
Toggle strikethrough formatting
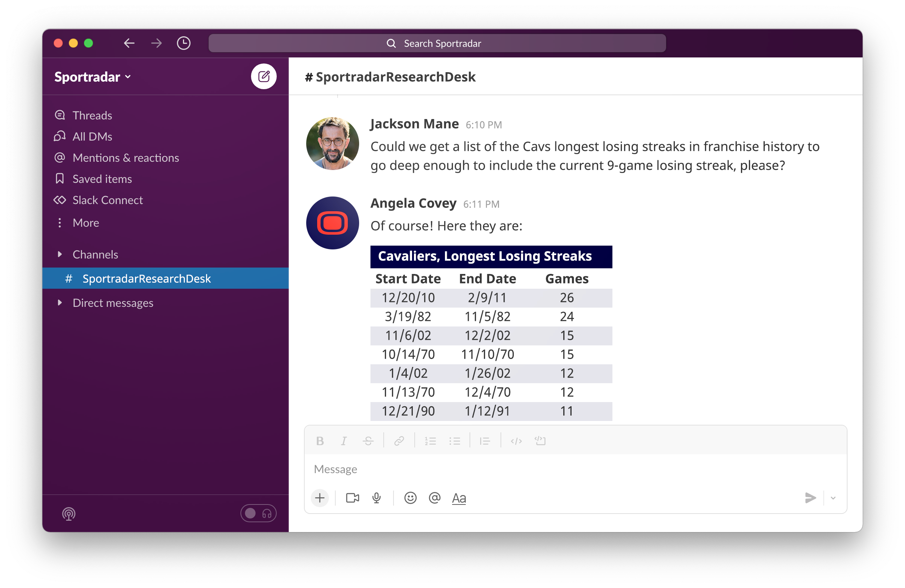368,441
